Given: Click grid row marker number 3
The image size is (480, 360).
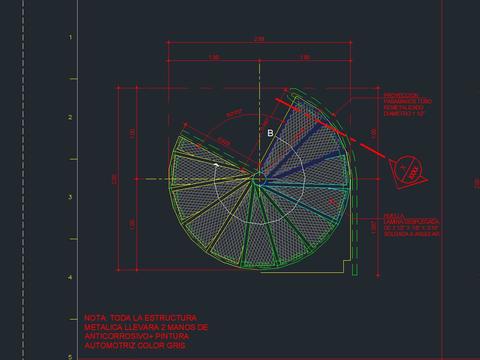Looking at the screenshot, I should click(x=70, y=197).
